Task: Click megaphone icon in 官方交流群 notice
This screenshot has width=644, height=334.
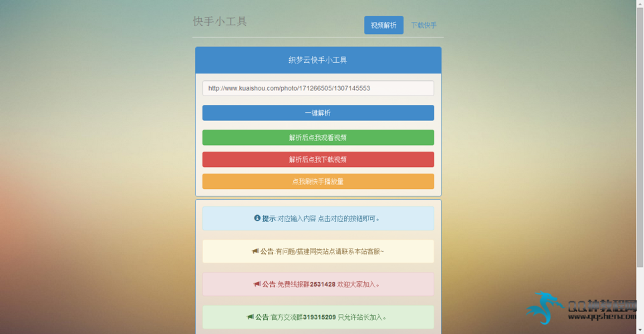Action: coord(250,317)
